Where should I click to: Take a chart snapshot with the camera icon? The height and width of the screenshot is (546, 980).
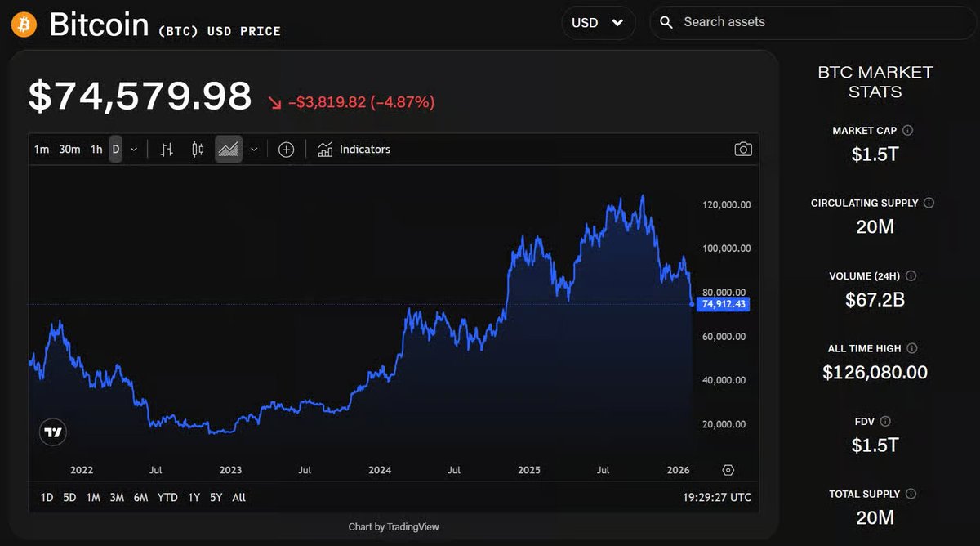coord(743,149)
